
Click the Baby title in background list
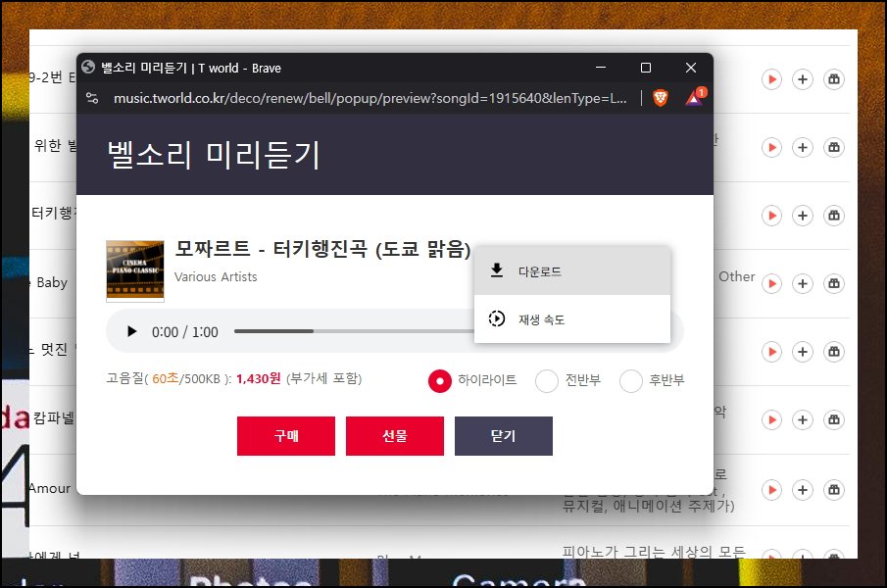pyautogui.click(x=52, y=282)
